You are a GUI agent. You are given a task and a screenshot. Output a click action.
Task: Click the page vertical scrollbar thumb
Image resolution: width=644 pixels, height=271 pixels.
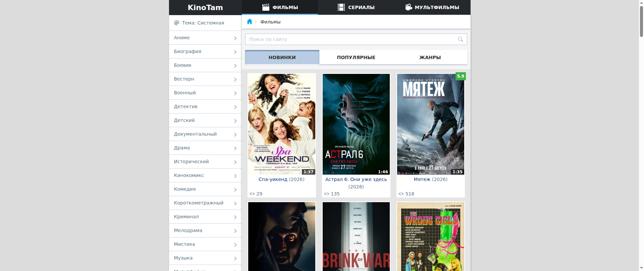(x=641, y=21)
